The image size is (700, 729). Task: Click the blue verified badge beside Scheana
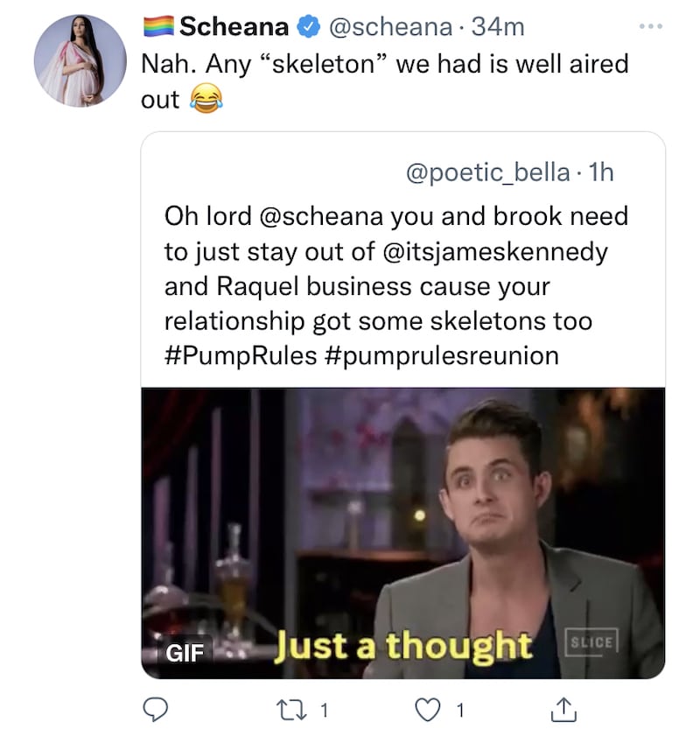pos(305,28)
